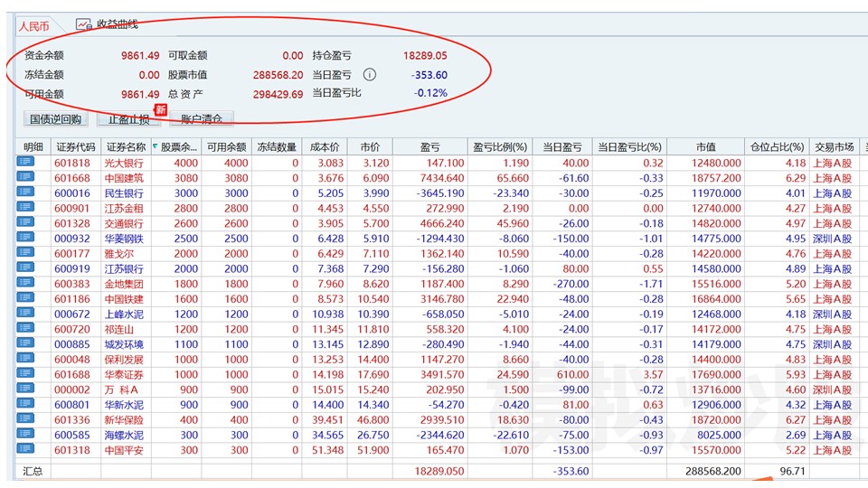Open detail icon for 保利发展 row
The width and height of the screenshot is (868, 488).
pos(25,358)
